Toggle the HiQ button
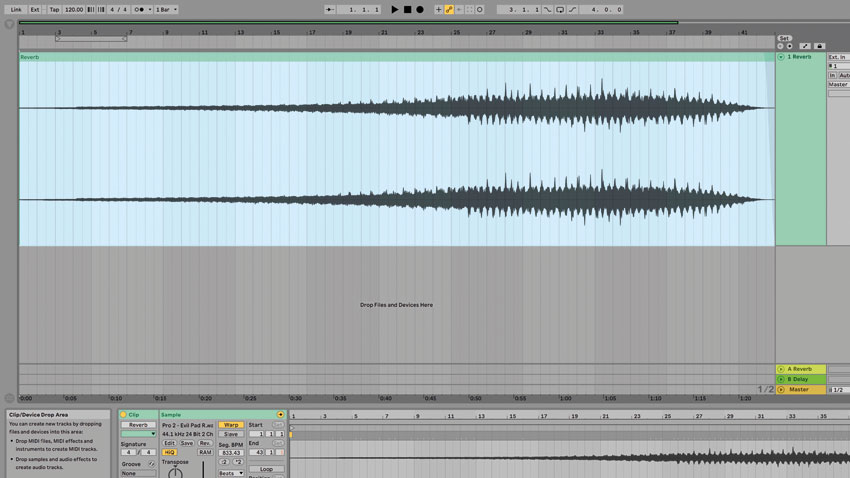 point(170,452)
